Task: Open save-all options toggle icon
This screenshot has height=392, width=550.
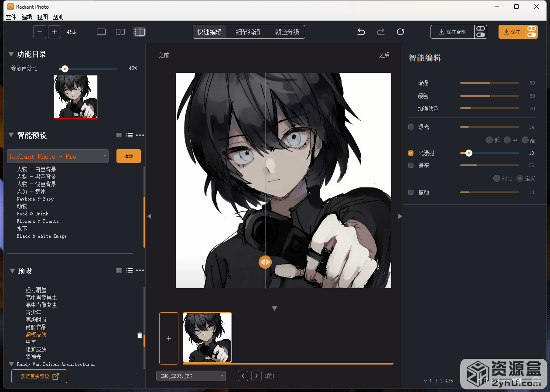Action: click(481, 32)
